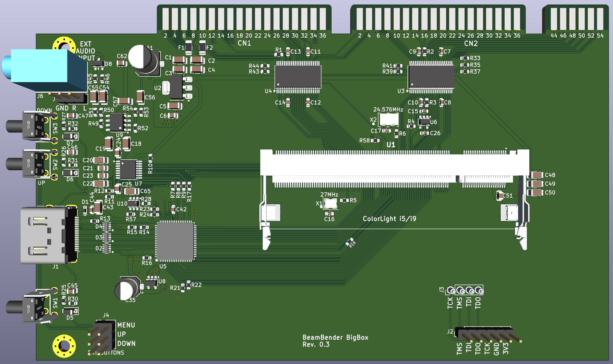Click diode D3 near HDMI connector
This screenshot has height=364, width=613.
click(x=106, y=237)
